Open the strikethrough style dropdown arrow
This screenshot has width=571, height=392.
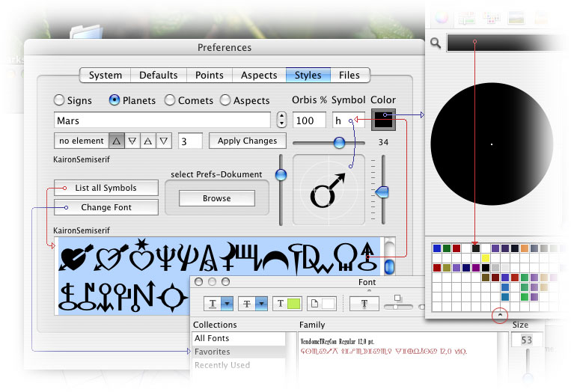[261, 304]
